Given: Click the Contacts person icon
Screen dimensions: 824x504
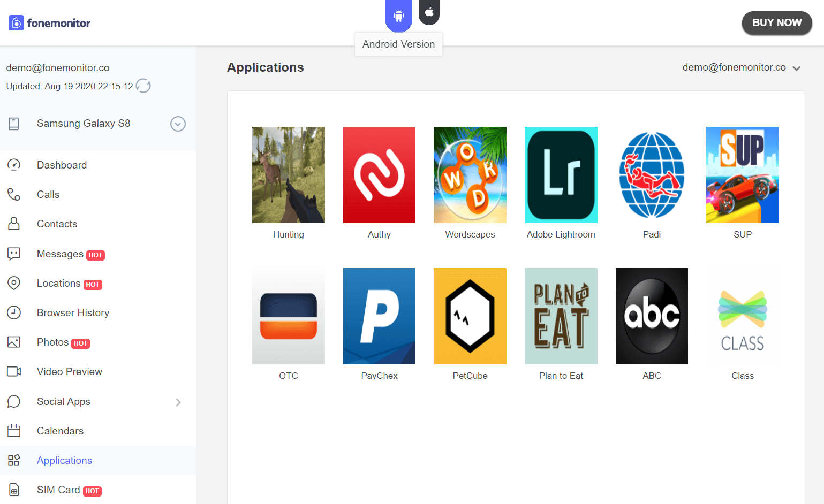Looking at the screenshot, I should coord(14,224).
